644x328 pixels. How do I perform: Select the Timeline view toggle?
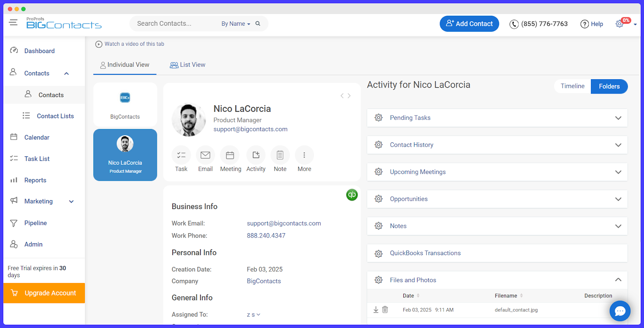[x=572, y=86]
